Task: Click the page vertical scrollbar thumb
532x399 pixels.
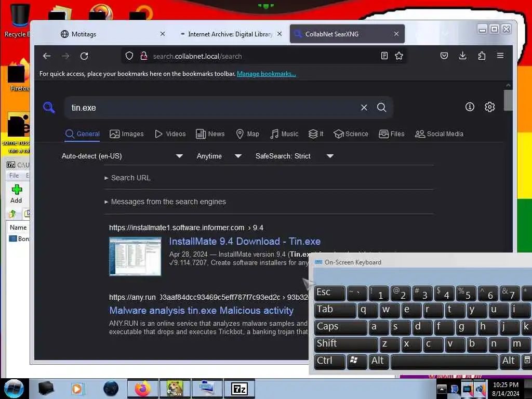Action: pos(508,100)
